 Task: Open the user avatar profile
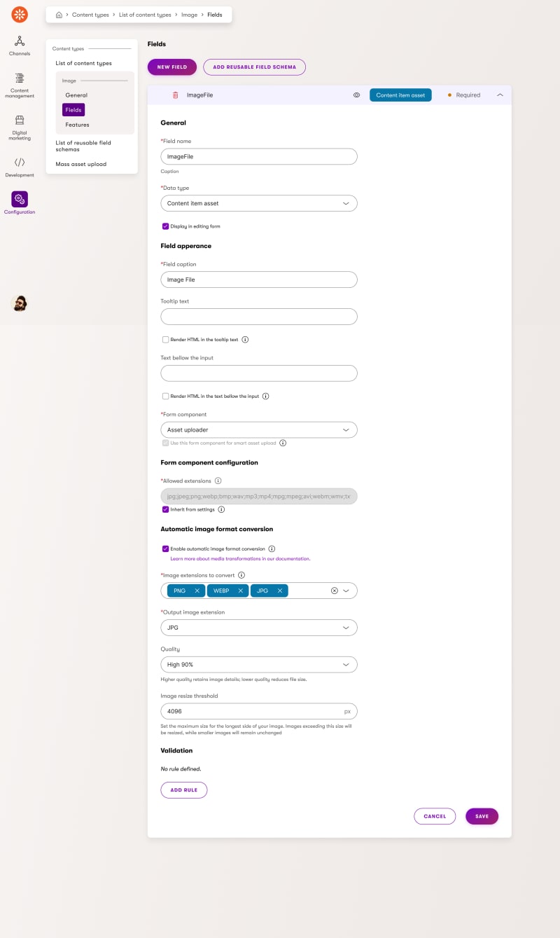point(20,303)
